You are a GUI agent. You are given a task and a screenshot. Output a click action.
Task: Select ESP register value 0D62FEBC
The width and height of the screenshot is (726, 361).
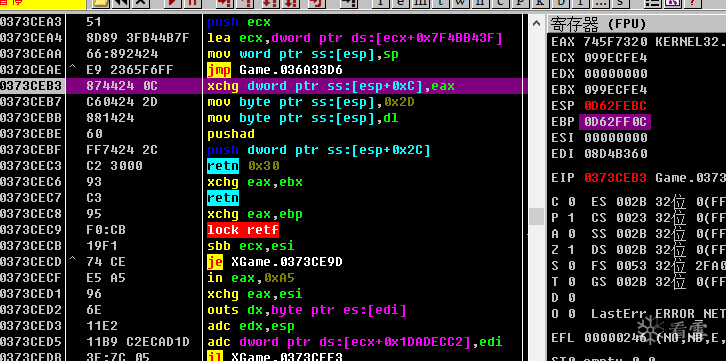pos(616,106)
